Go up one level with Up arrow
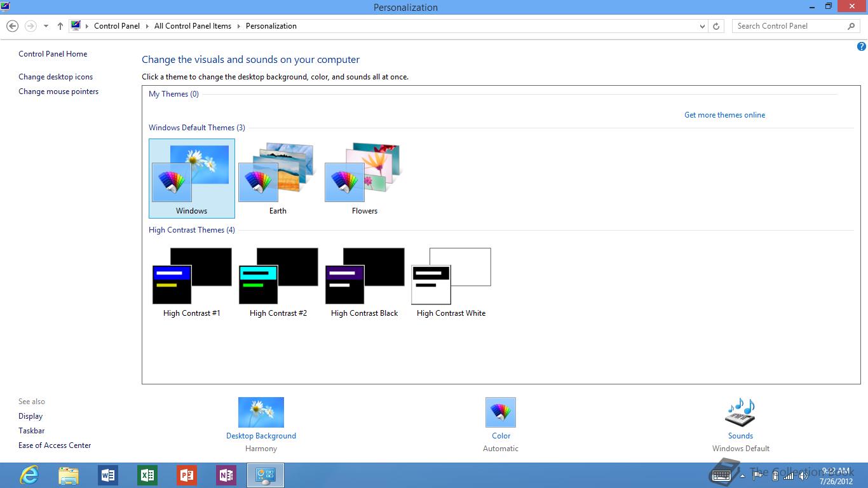 tap(60, 26)
